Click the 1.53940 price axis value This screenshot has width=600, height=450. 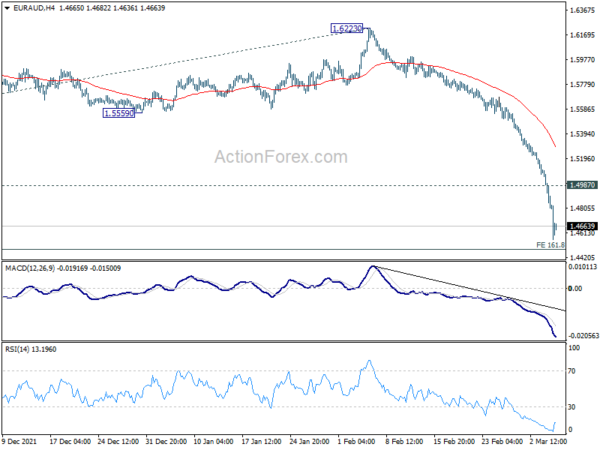tap(582, 134)
